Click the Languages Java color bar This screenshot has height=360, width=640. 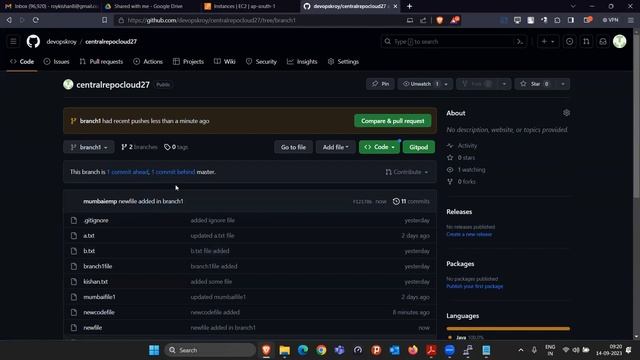point(508,328)
